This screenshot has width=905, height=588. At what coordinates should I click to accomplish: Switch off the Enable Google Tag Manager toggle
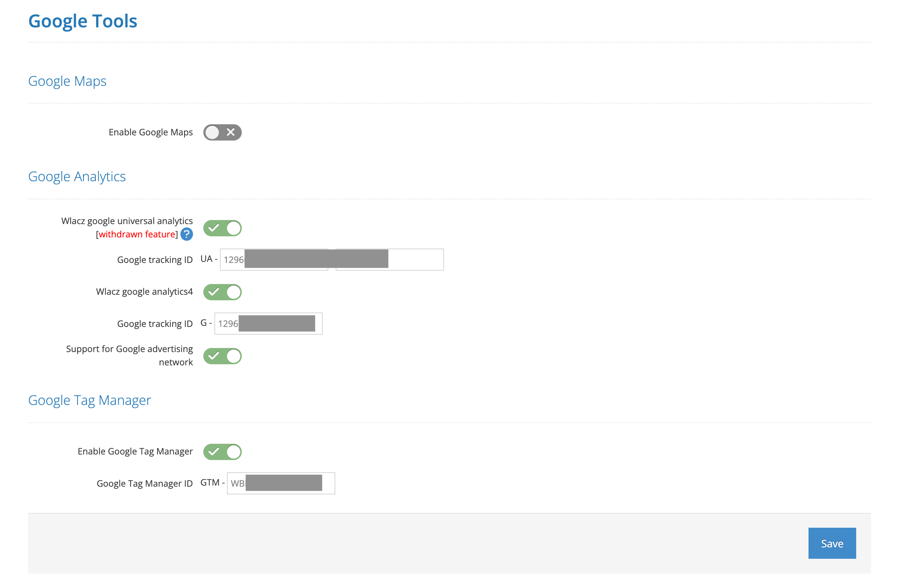[223, 452]
